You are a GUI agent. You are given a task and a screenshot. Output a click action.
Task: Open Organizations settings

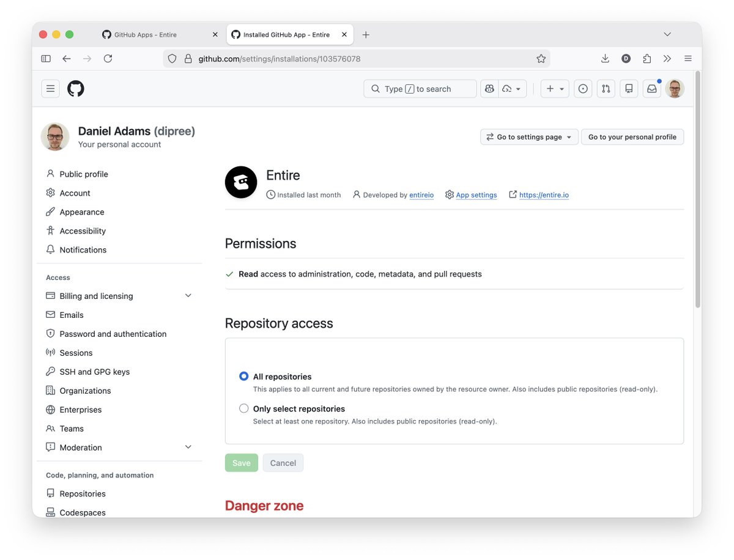pyautogui.click(x=85, y=391)
